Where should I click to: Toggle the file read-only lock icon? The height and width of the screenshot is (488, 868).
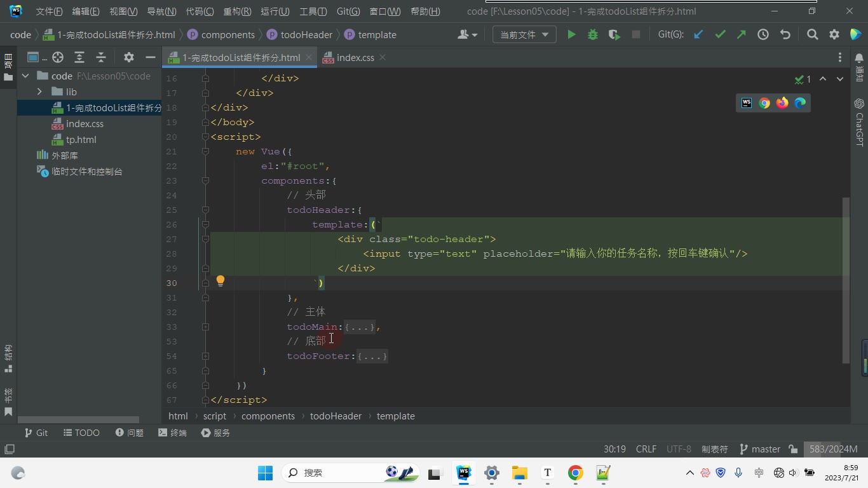793,449
